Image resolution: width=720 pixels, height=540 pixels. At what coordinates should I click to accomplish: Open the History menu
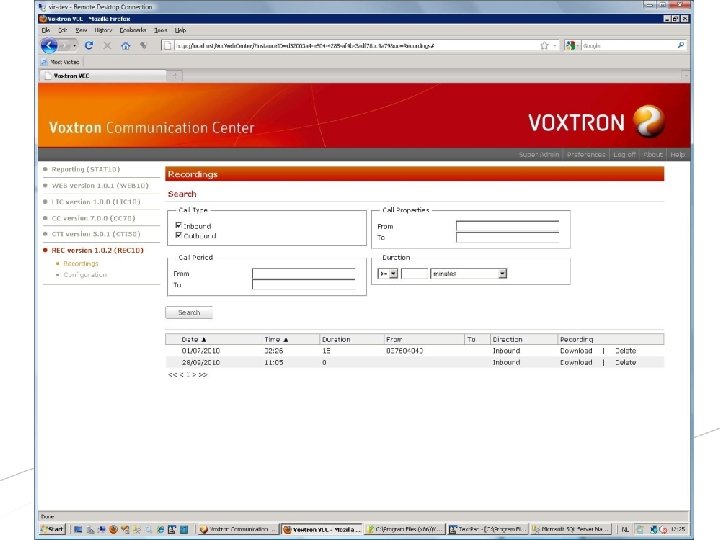tap(103, 30)
